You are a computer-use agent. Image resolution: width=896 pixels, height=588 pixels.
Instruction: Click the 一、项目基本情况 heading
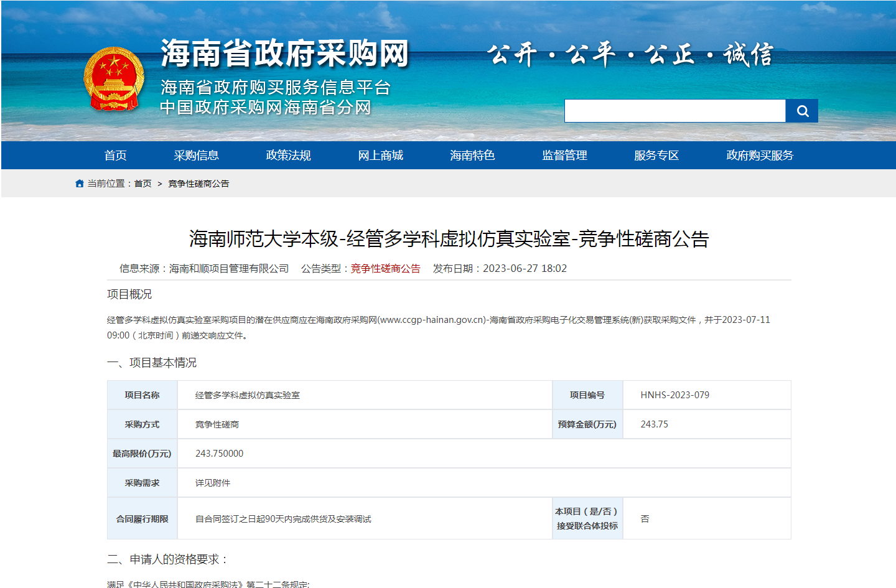click(152, 363)
